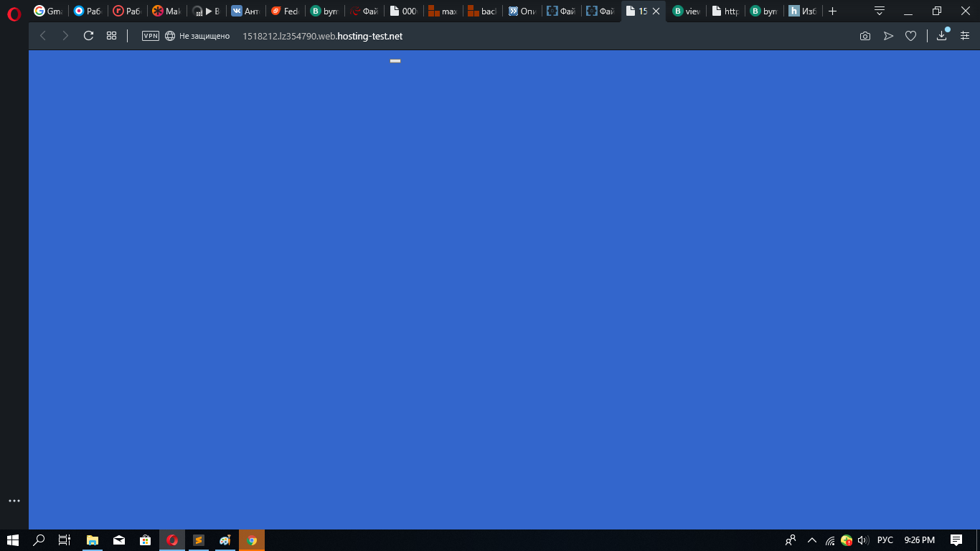Open Sublime Text from the taskbar
This screenshot has width=980, height=551.
(x=199, y=540)
